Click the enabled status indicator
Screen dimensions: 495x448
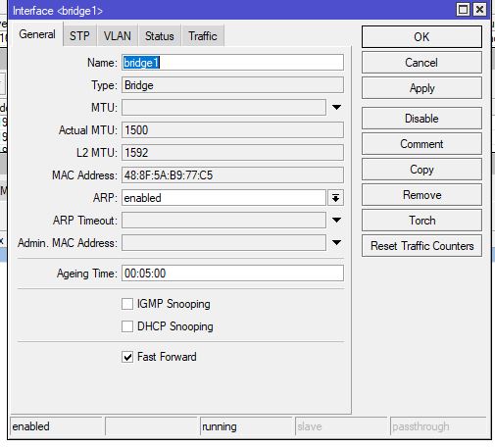(56, 426)
